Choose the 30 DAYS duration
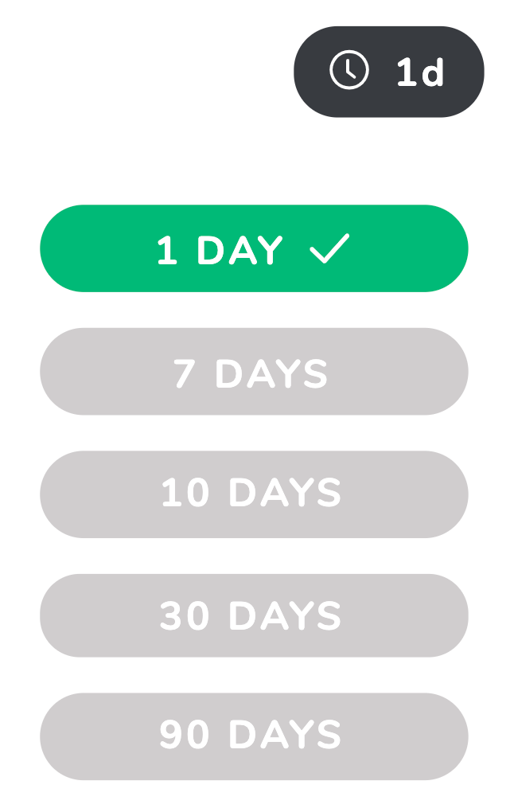This screenshot has width=514, height=812. (254, 615)
